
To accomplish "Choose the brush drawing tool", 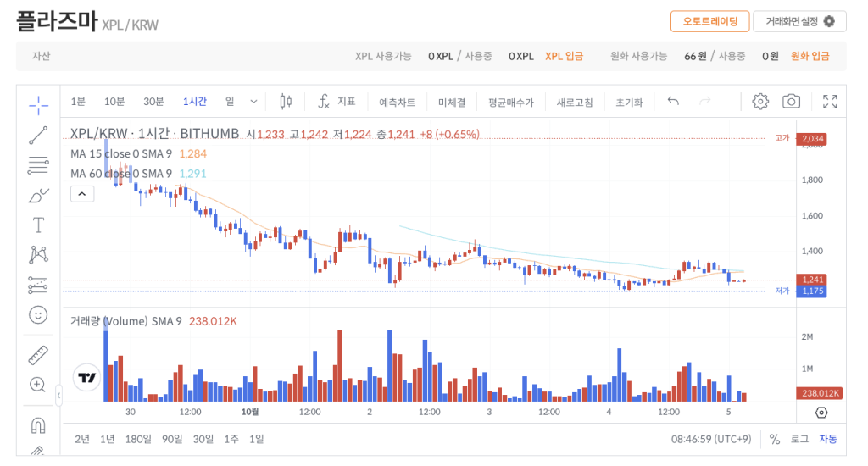I will [38, 195].
